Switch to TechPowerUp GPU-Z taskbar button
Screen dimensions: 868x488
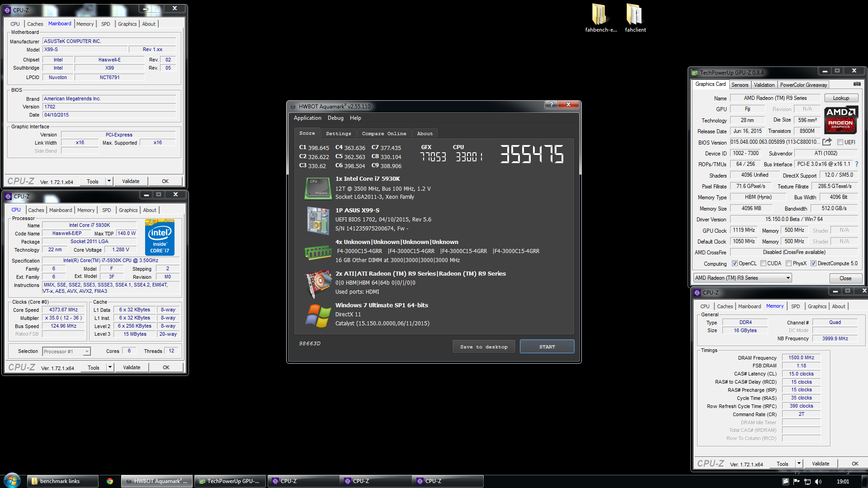pyautogui.click(x=230, y=481)
